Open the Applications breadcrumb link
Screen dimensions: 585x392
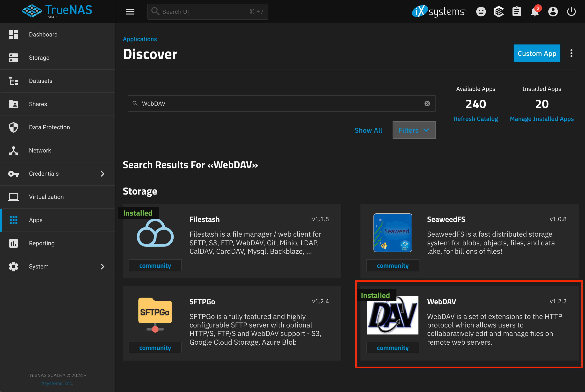click(140, 39)
